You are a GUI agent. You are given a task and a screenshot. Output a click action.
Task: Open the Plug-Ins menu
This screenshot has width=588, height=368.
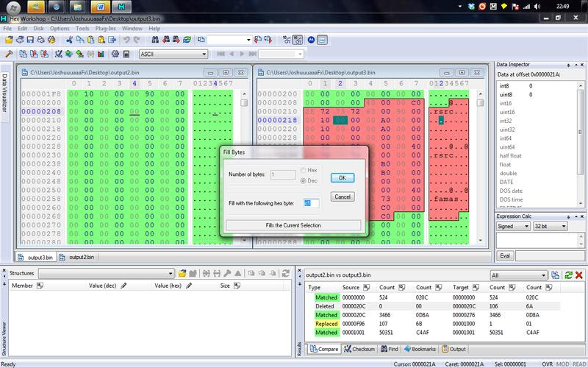pyautogui.click(x=105, y=29)
